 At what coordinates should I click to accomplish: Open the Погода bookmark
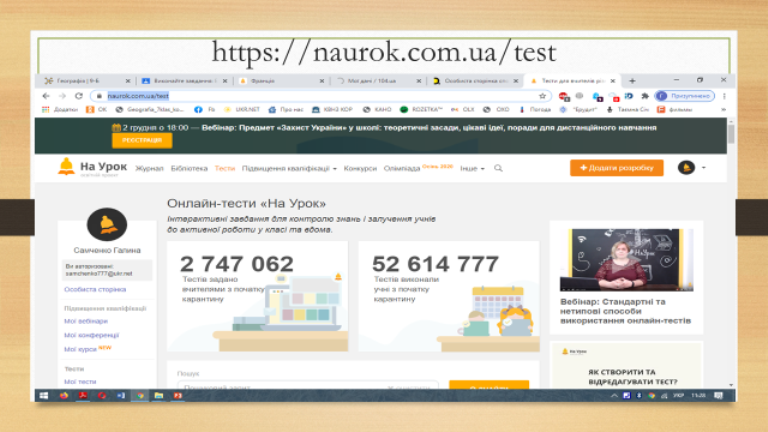[x=535, y=110]
